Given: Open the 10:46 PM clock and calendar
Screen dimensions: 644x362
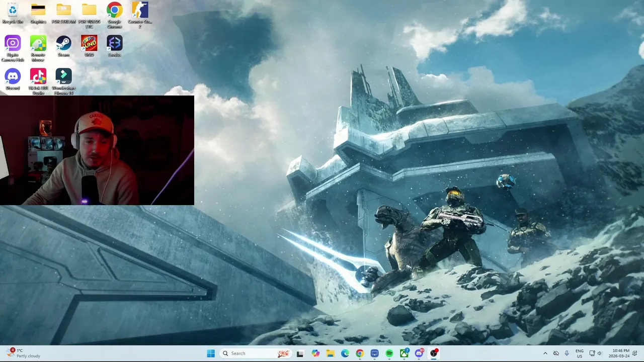Looking at the screenshot, I should click(618, 353).
